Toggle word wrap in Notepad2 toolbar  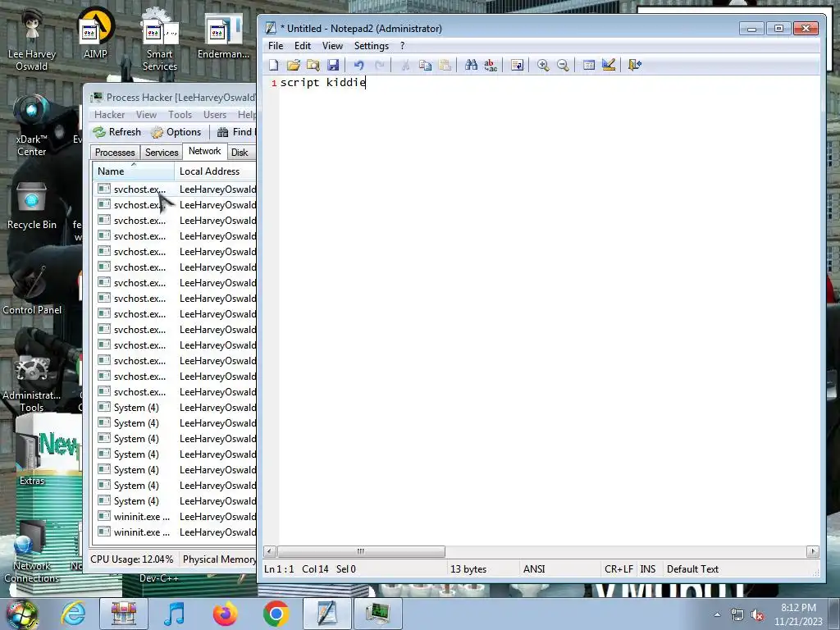517,65
